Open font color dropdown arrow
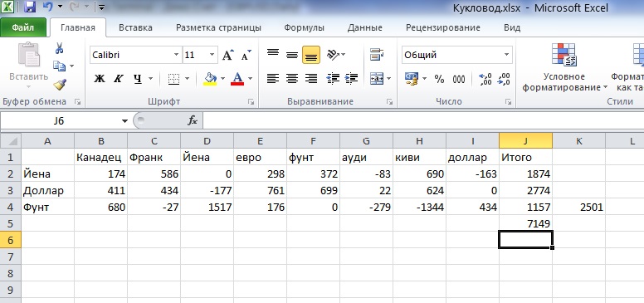The height and width of the screenshot is (303, 644). (250, 78)
